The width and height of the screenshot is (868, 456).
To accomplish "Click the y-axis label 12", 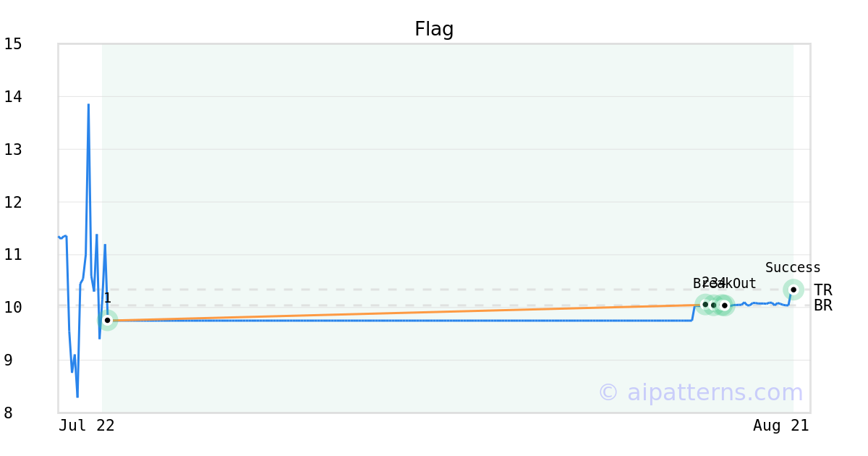I will 13,202.
